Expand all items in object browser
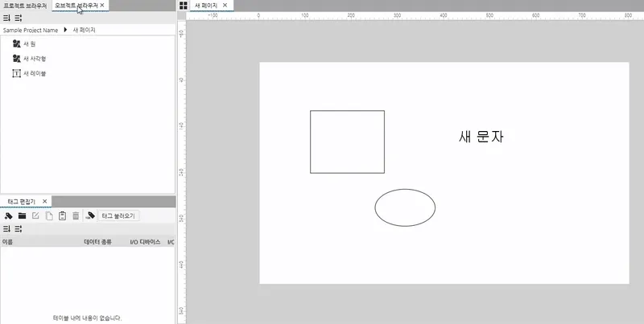This screenshot has height=324, width=644. tap(7, 17)
